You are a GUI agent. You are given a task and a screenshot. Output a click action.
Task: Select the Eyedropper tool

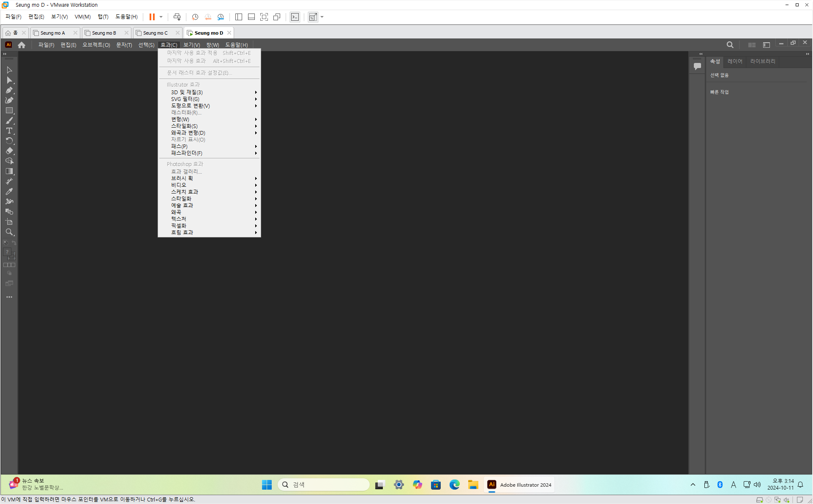tap(9, 191)
